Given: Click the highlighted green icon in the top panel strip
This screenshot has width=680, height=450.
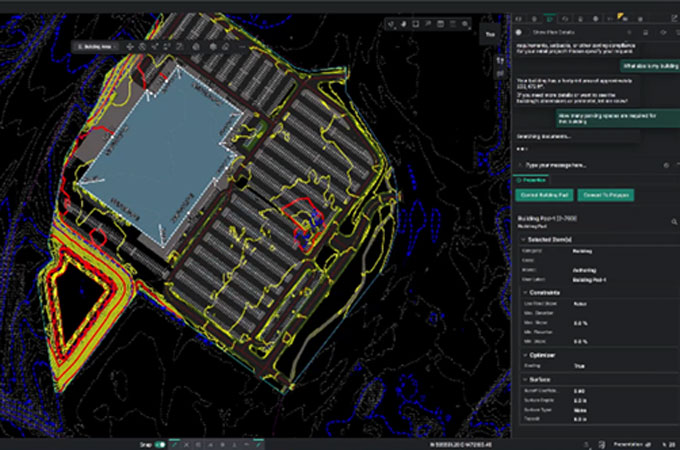Looking at the screenshot, I should (x=549, y=17).
